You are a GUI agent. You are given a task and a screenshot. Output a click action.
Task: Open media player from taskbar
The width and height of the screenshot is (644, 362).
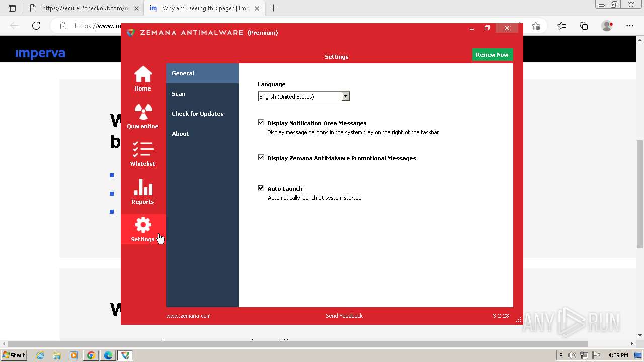pyautogui.click(x=74, y=355)
